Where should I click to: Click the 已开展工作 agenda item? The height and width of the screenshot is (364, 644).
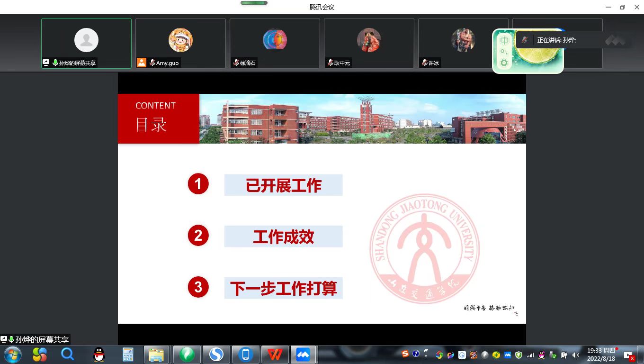tap(283, 185)
